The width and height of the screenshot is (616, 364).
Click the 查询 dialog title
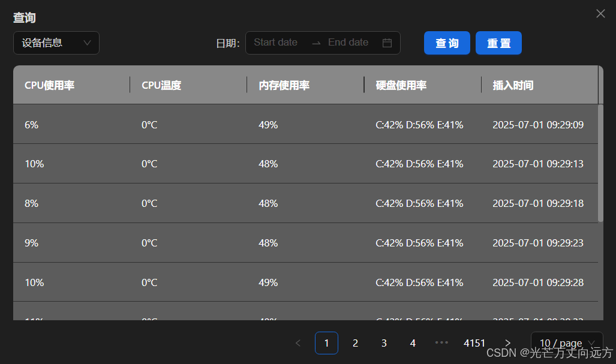click(x=25, y=17)
